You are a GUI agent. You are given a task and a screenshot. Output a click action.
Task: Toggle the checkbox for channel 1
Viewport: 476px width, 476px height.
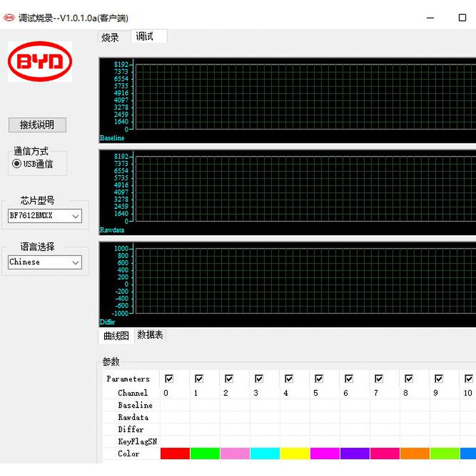tap(199, 378)
